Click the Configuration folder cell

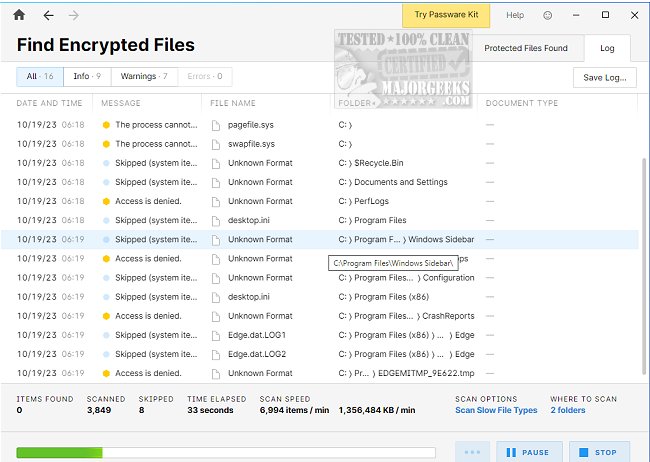coord(406,278)
